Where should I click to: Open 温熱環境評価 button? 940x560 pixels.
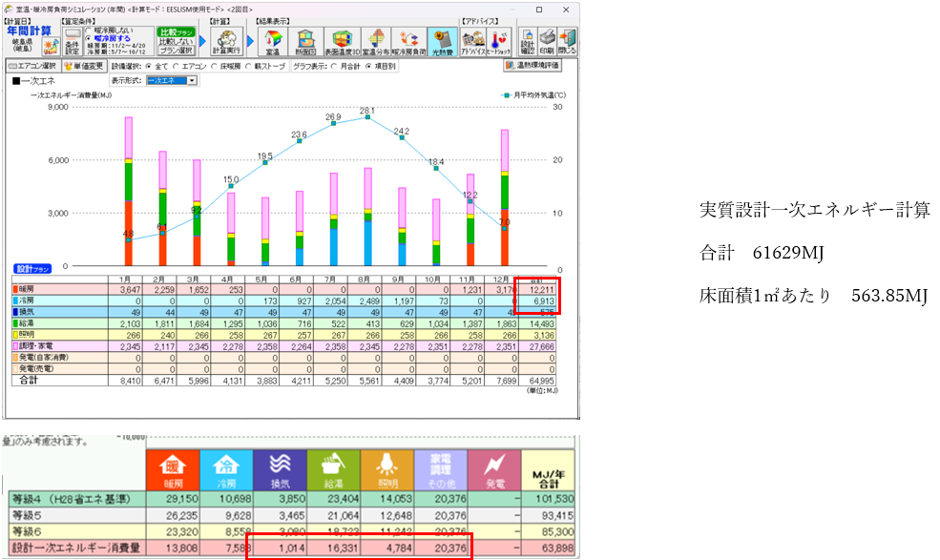[532, 66]
